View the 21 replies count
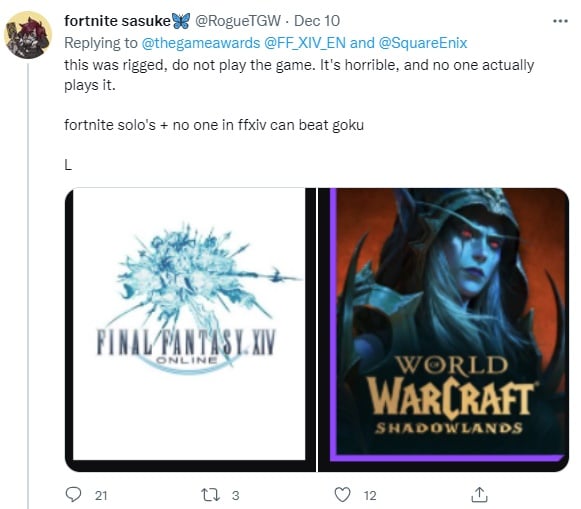Screen dimensions: 581x509 tap(101, 495)
